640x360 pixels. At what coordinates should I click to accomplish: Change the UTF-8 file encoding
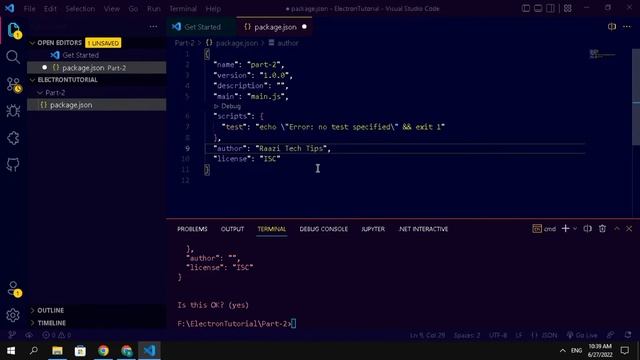tap(498, 335)
